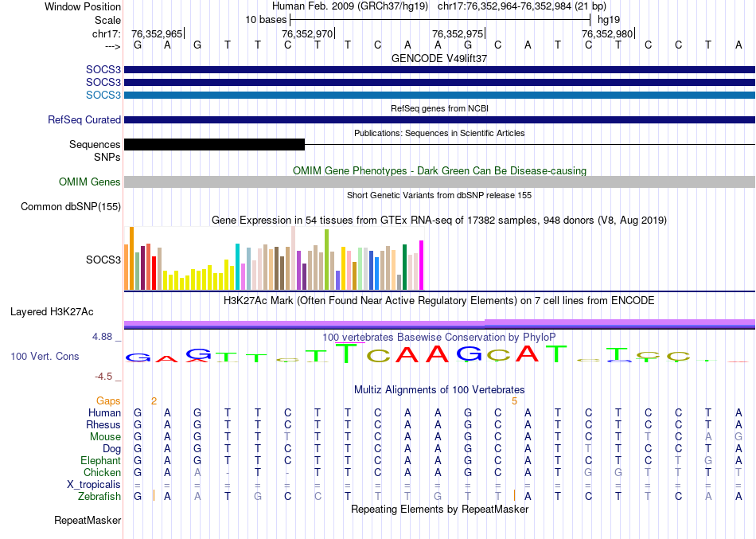
Task: Click the light-blue SOCS3 transcript bar
Action: point(439,95)
